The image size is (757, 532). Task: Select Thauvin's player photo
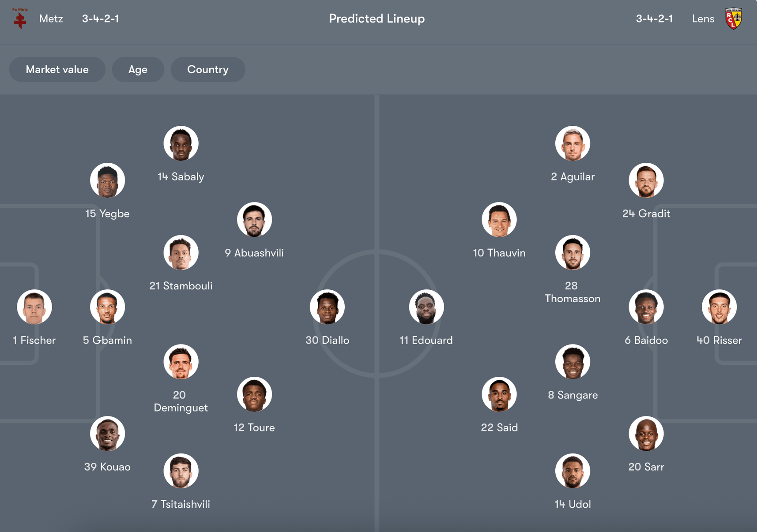499,220
